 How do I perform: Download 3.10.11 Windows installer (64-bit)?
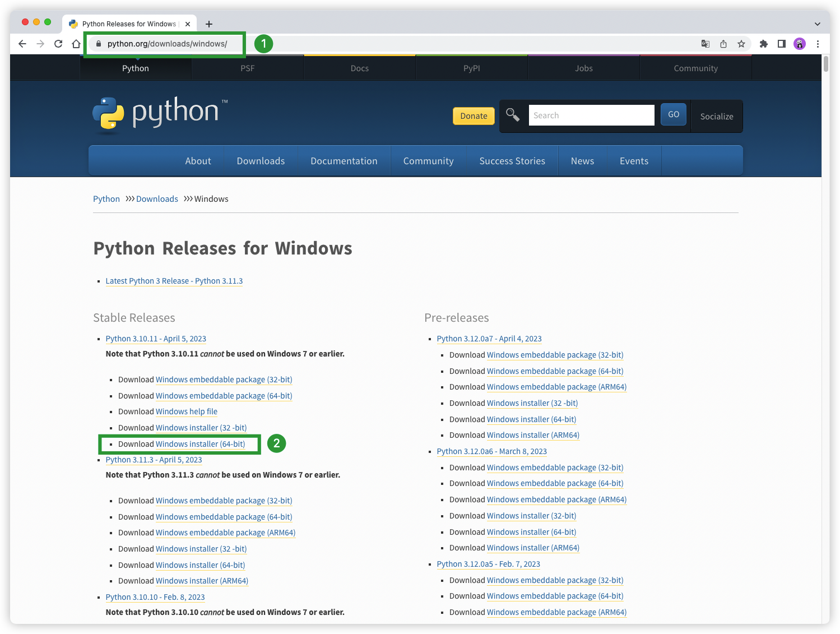pos(201,444)
